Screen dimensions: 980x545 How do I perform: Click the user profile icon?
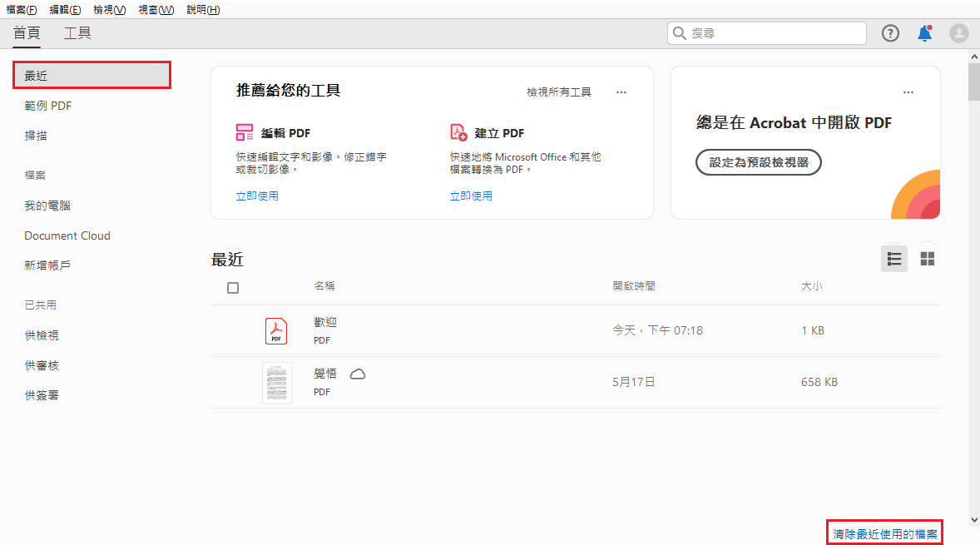coord(958,32)
